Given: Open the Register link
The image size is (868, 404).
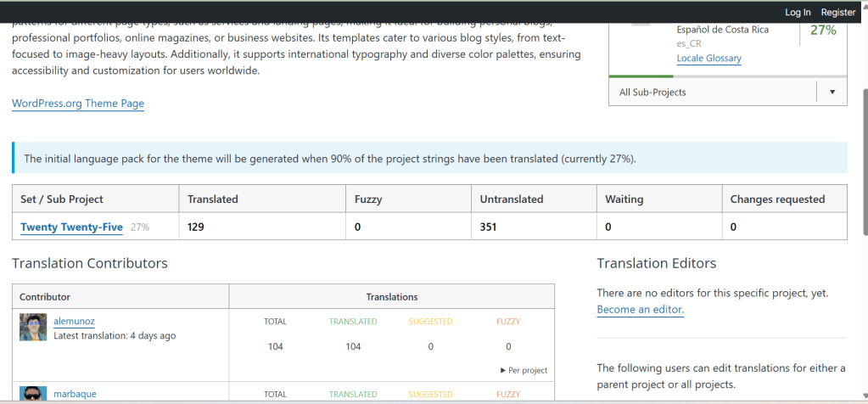Looking at the screenshot, I should [838, 12].
